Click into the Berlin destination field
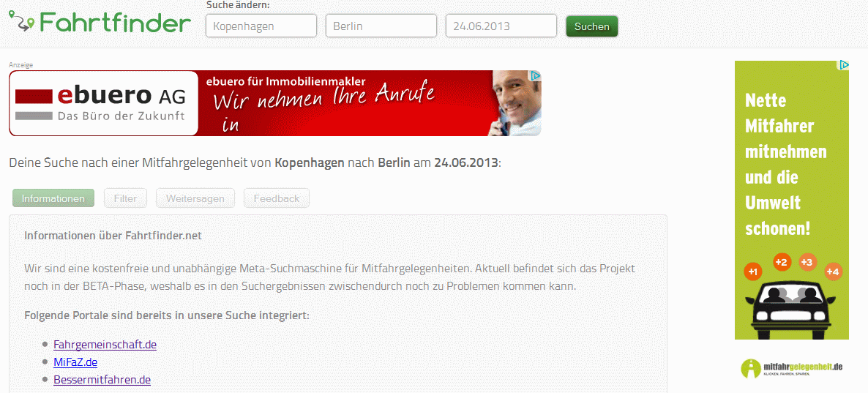868x393 pixels. 381,26
